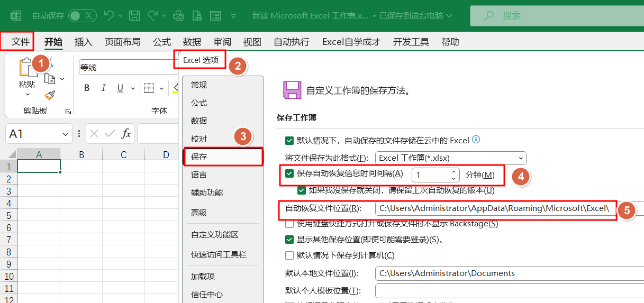Viewport: 644px width, 303px height.
Task: Switch to the Excel自学成才 tab
Action: [x=351, y=42]
